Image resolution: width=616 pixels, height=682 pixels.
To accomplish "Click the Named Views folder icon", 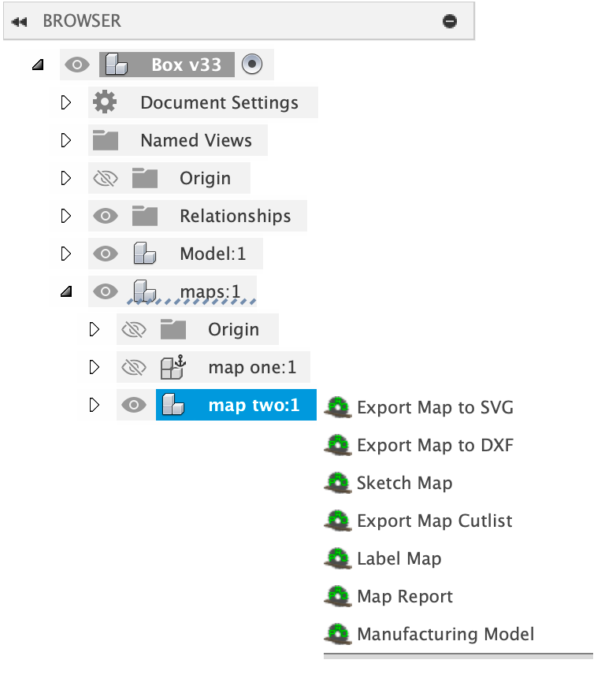I will (x=105, y=141).
